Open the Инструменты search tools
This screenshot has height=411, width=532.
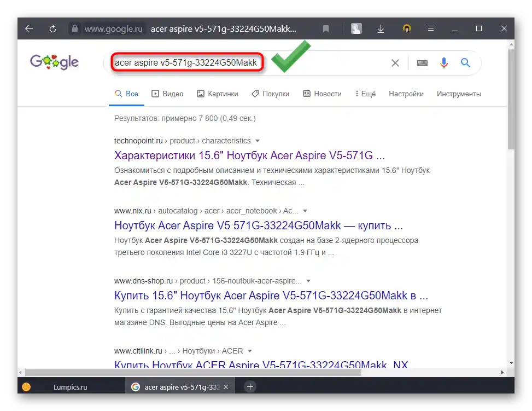pos(459,94)
